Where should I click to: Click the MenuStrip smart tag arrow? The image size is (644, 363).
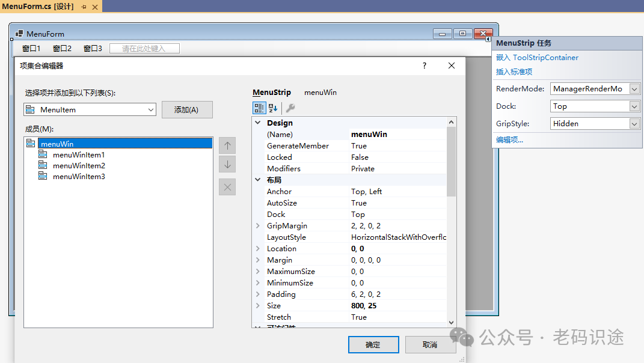(x=488, y=40)
